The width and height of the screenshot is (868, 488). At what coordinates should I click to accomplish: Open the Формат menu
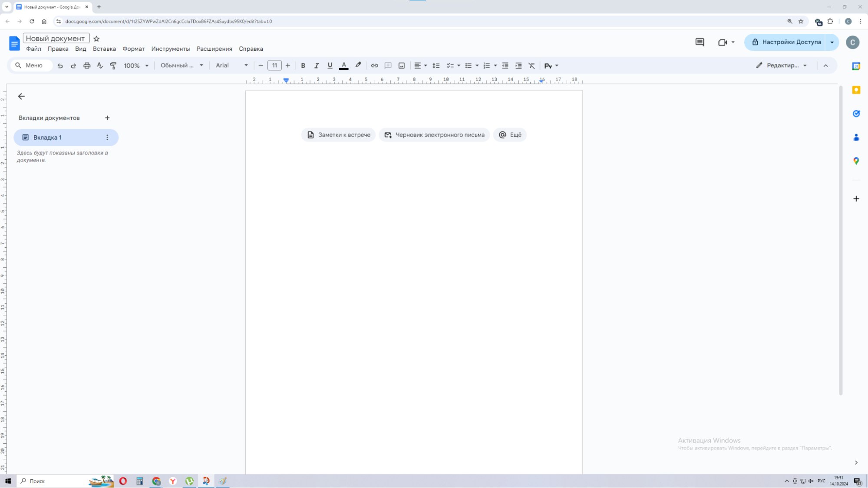click(x=133, y=49)
